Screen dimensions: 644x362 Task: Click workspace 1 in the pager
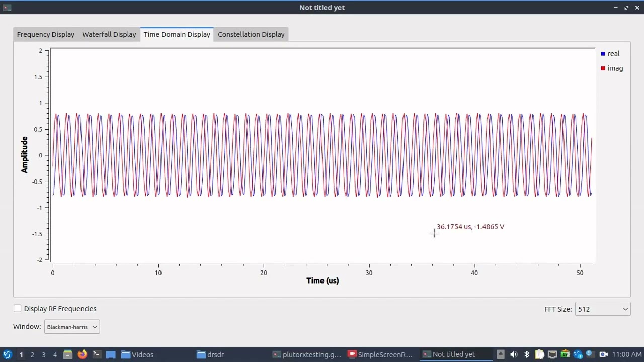tap(21, 354)
